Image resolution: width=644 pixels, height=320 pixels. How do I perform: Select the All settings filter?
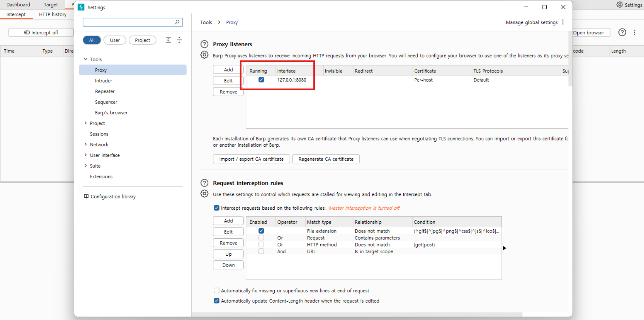pos(92,40)
